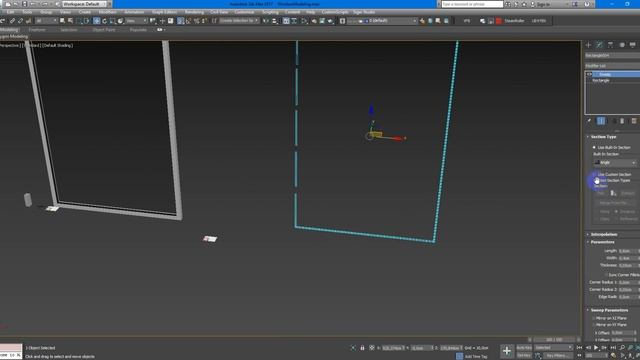Image resolution: width=640 pixels, height=360 pixels.
Task: Open the 0 (default) layer dropdown
Action: point(383,21)
